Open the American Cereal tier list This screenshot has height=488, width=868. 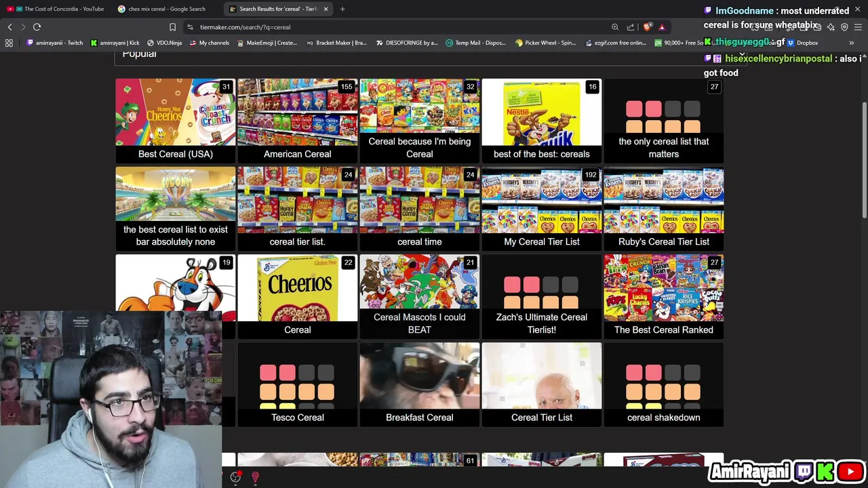[297, 121]
